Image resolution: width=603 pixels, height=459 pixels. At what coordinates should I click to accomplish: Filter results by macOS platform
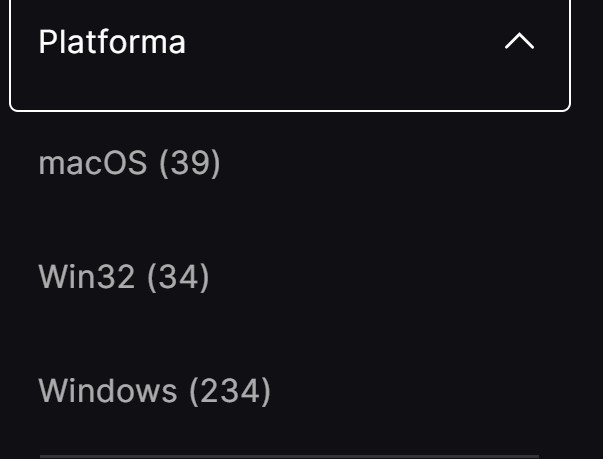pyautogui.click(x=129, y=163)
